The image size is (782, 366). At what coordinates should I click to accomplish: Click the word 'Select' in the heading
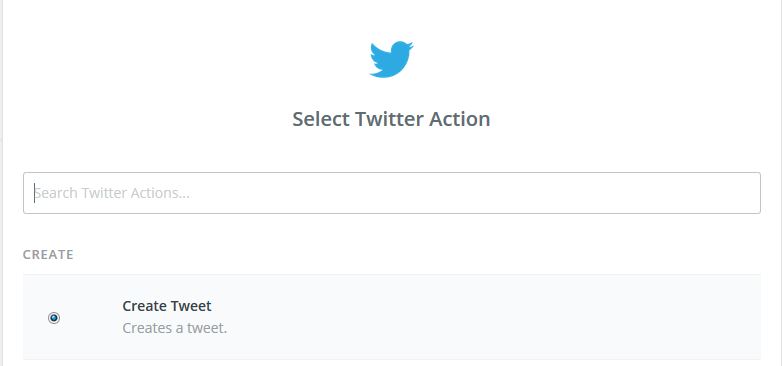[320, 119]
